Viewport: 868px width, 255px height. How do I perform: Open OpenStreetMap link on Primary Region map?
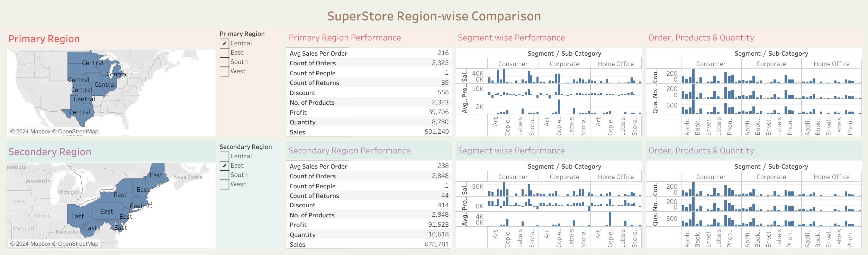(x=78, y=132)
